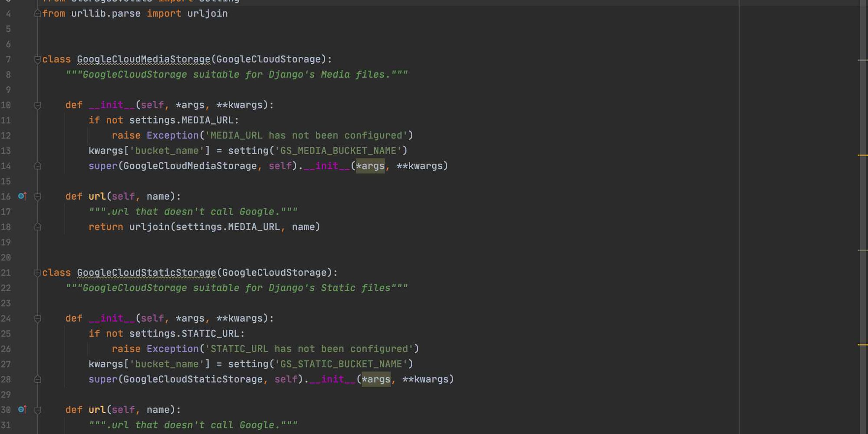This screenshot has height=434, width=868.
Task: Click the string 'GS_STATIC_BUCKET_NAME'
Action: pyautogui.click(x=341, y=364)
